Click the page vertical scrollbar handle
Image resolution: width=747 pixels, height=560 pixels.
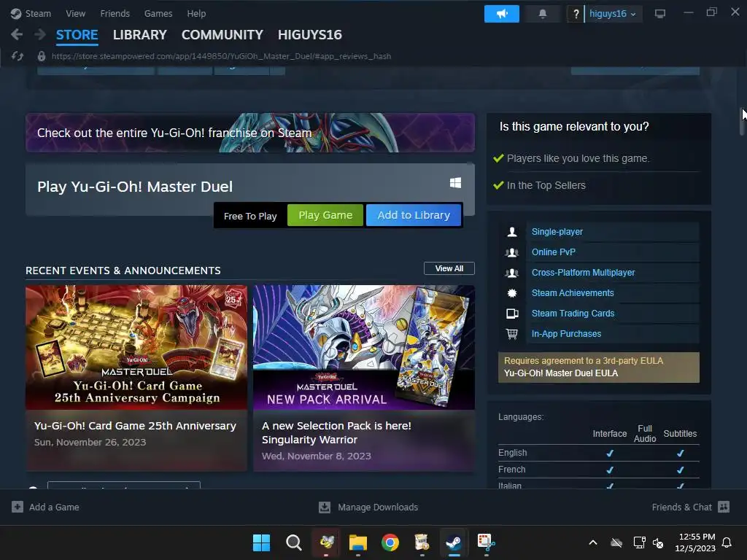tap(743, 122)
